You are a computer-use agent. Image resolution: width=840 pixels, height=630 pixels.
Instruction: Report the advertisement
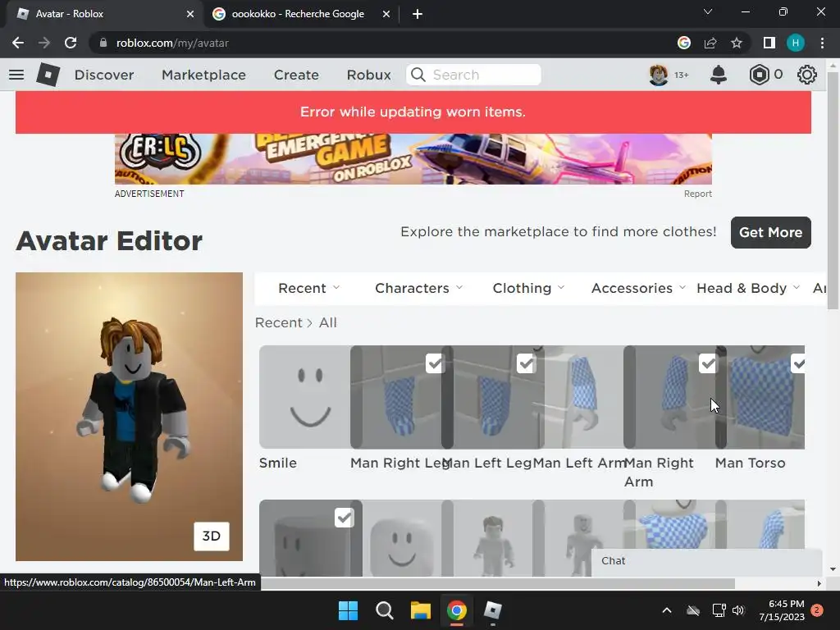(697, 194)
